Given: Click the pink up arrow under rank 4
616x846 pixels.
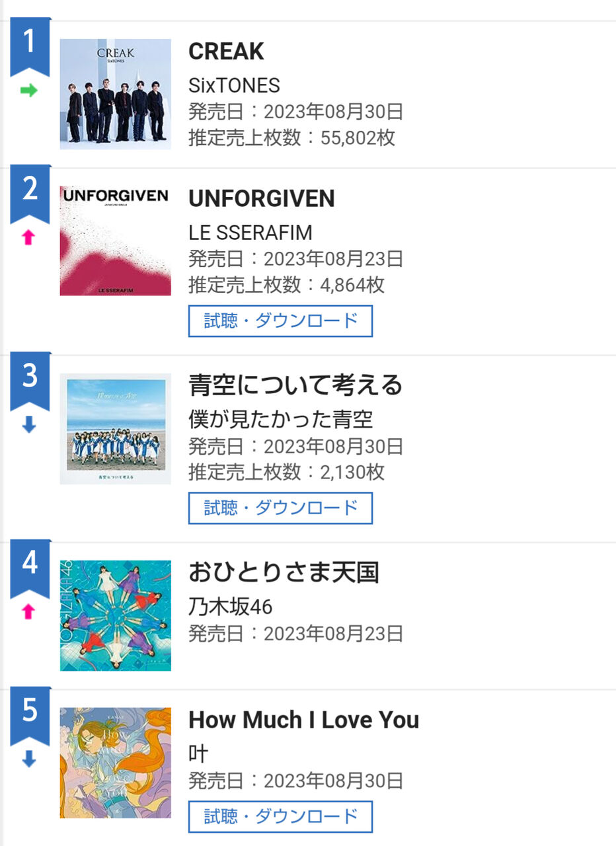Looking at the screenshot, I should (x=28, y=612).
